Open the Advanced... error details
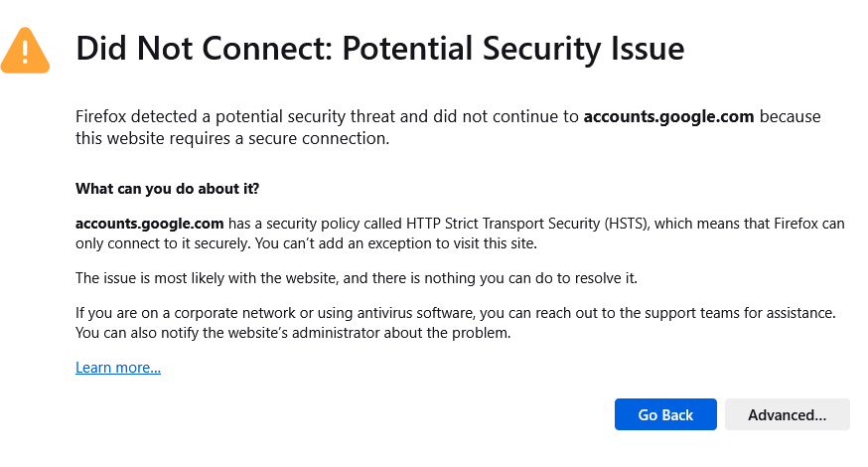Viewport: 868px width, 467px height. (788, 414)
